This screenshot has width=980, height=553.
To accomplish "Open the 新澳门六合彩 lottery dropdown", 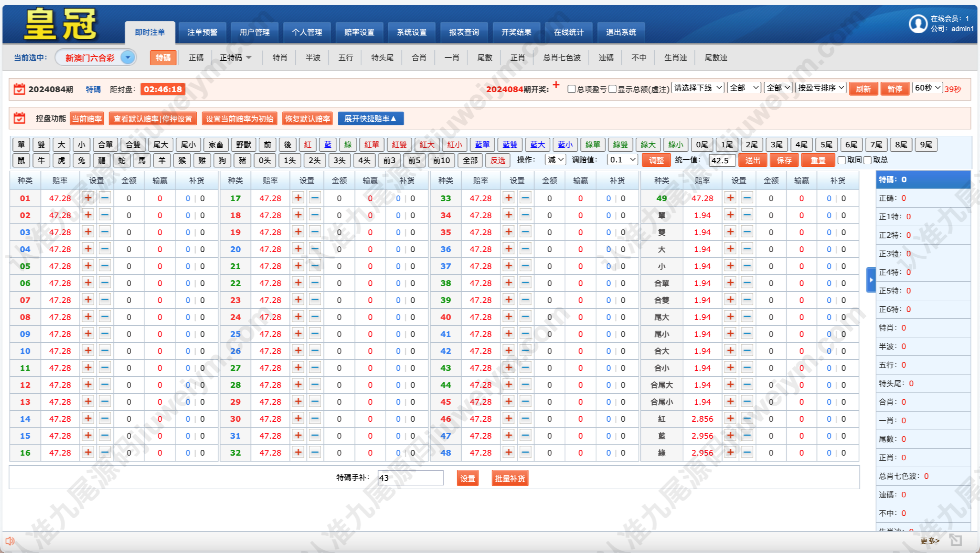I will click(96, 58).
